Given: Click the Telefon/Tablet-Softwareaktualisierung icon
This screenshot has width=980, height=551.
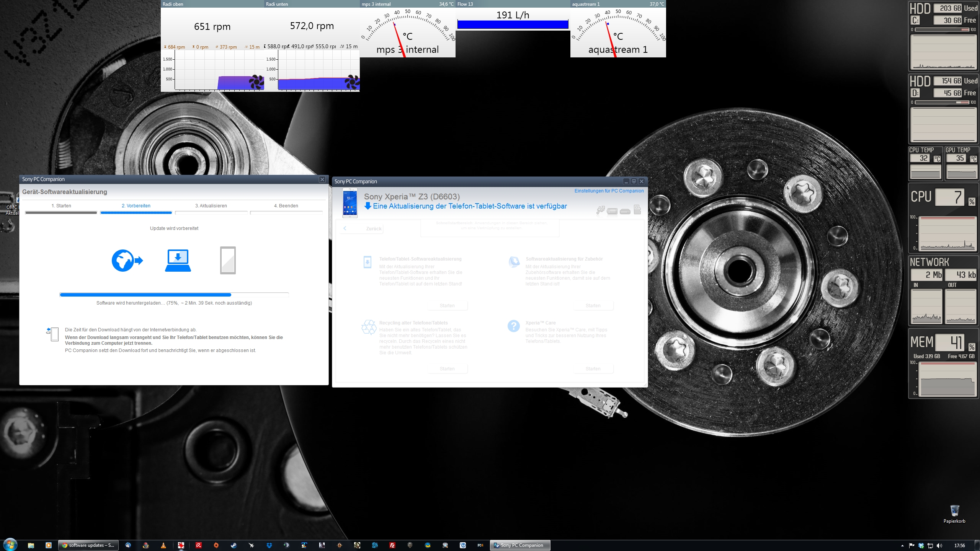Looking at the screenshot, I should point(367,262).
